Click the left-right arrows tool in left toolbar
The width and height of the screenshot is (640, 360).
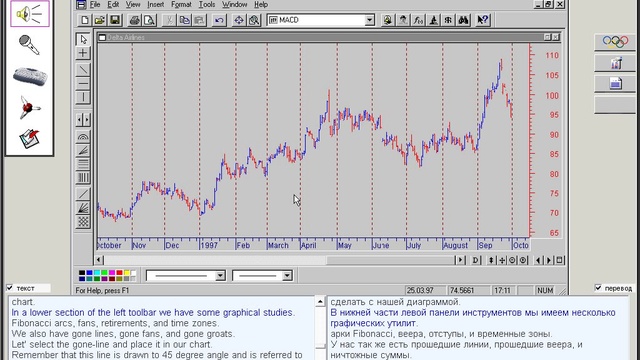pyautogui.click(x=83, y=120)
